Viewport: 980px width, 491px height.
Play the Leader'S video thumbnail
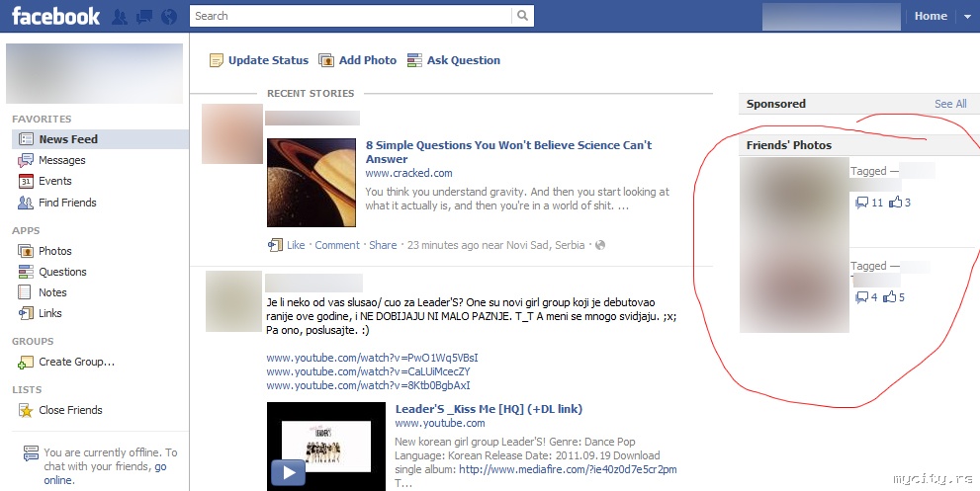click(326, 446)
